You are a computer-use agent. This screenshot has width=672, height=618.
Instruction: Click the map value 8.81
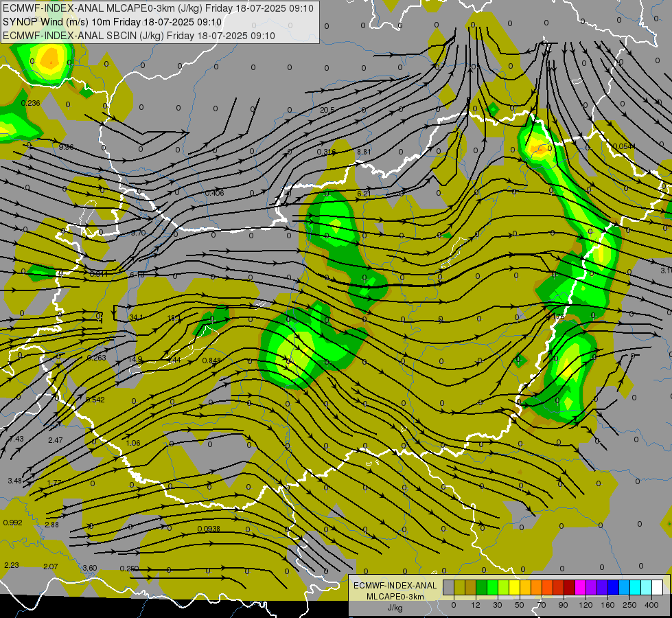point(364,152)
